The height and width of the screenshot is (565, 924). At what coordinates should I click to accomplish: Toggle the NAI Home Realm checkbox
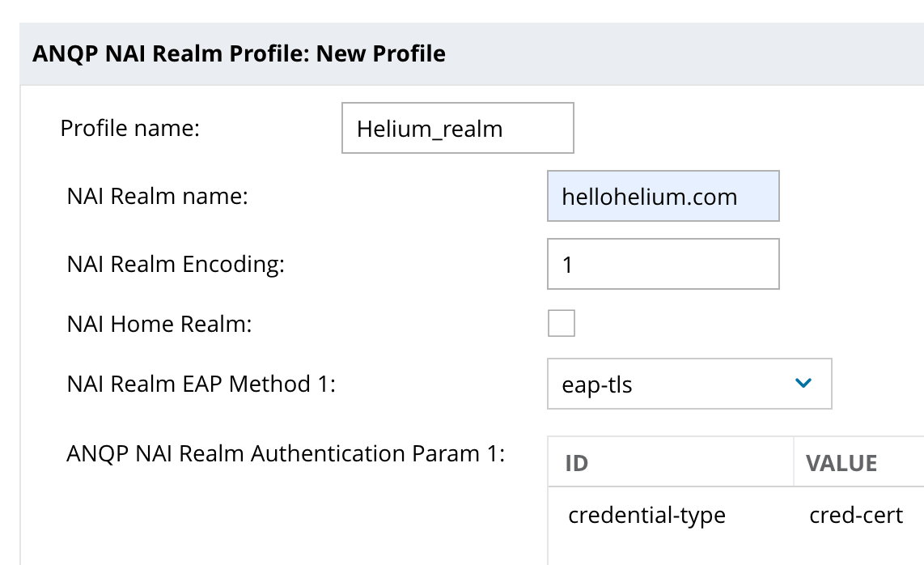(x=561, y=323)
